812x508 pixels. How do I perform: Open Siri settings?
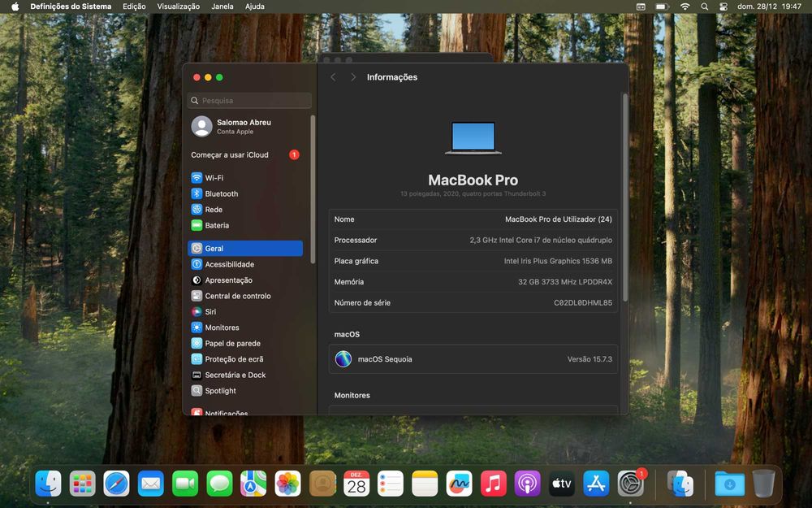click(x=245, y=311)
